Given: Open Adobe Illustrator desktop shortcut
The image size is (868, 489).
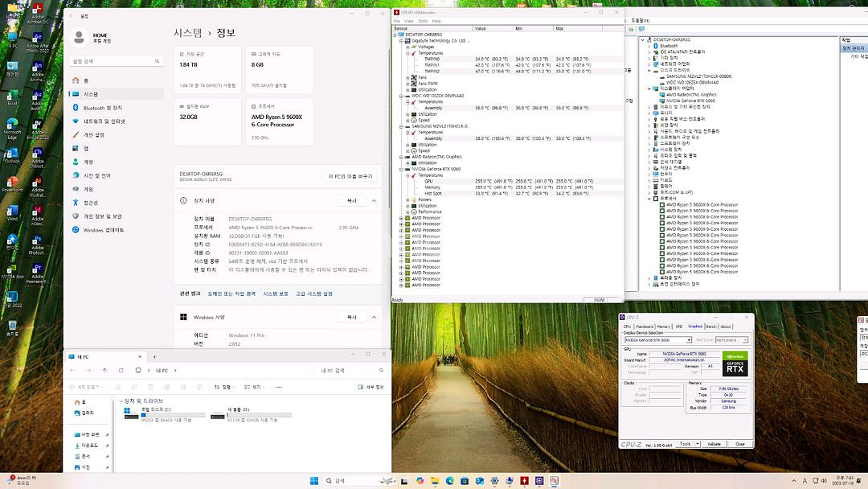Looking at the screenshot, I should click(37, 187).
